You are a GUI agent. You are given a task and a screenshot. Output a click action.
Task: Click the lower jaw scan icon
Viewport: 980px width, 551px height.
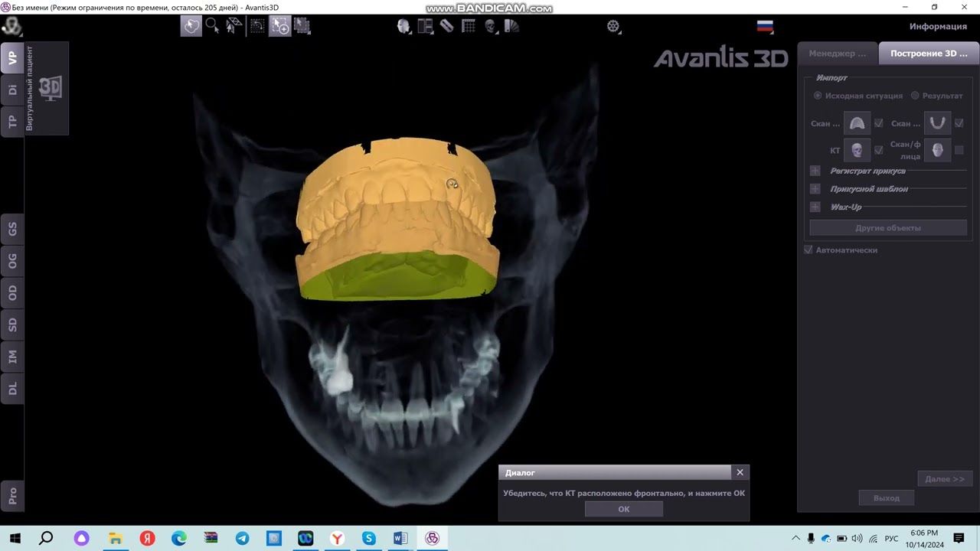pos(937,123)
